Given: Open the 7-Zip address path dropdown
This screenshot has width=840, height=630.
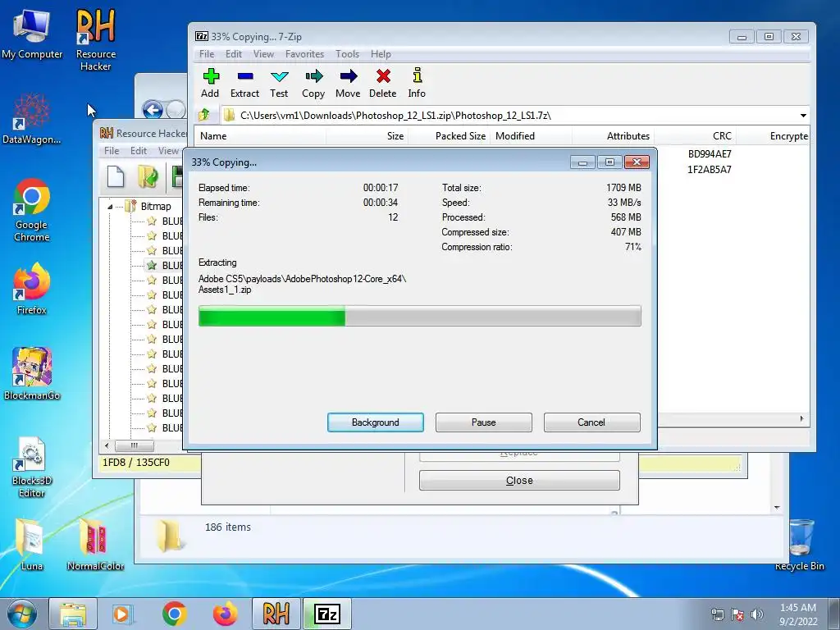Looking at the screenshot, I should (803, 116).
